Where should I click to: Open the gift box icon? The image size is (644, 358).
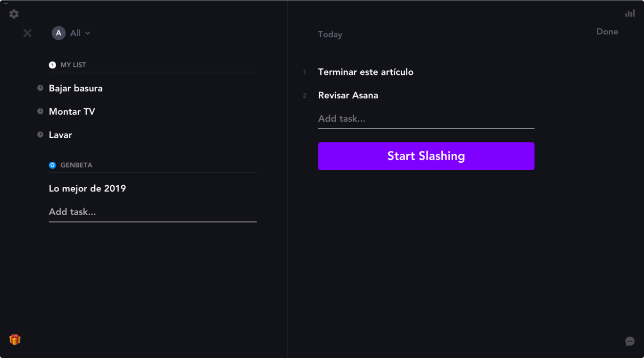tap(15, 340)
